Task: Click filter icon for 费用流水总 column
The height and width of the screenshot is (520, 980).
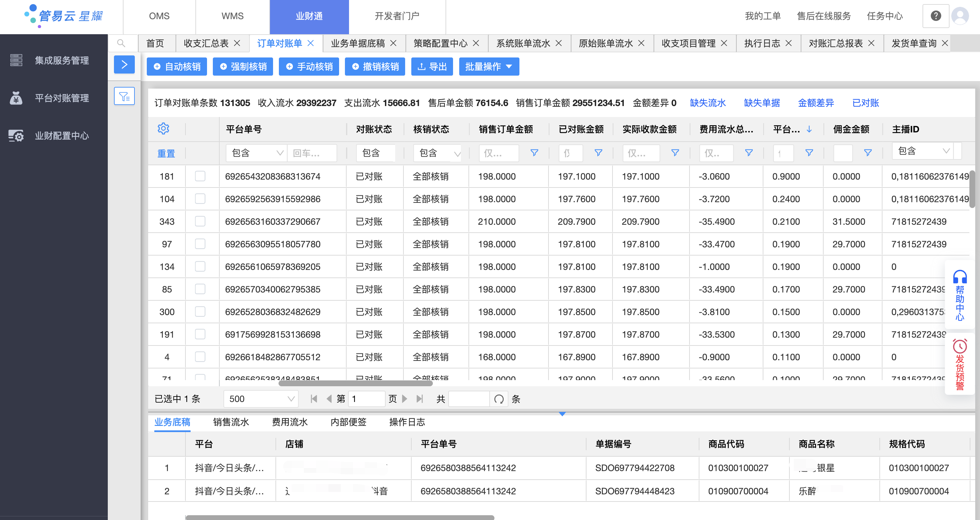Action: 749,153
